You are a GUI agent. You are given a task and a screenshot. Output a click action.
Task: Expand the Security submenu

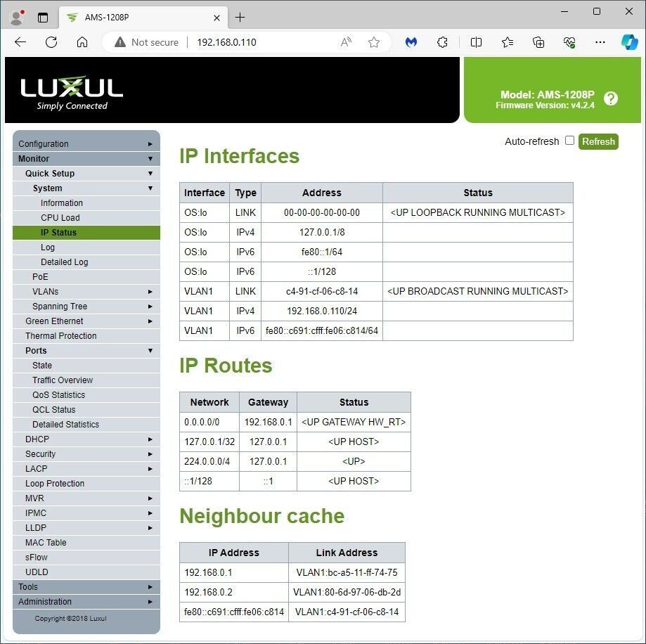point(86,454)
